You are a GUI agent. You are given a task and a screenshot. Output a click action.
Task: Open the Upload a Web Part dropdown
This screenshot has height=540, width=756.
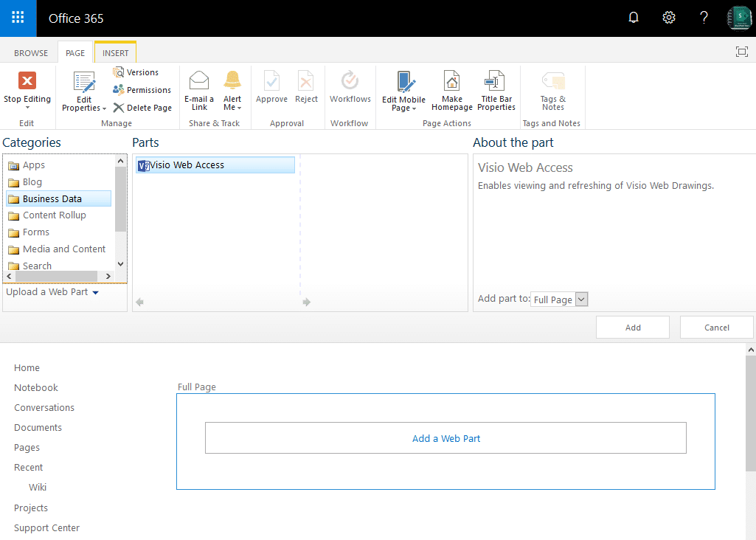tap(52, 292)
